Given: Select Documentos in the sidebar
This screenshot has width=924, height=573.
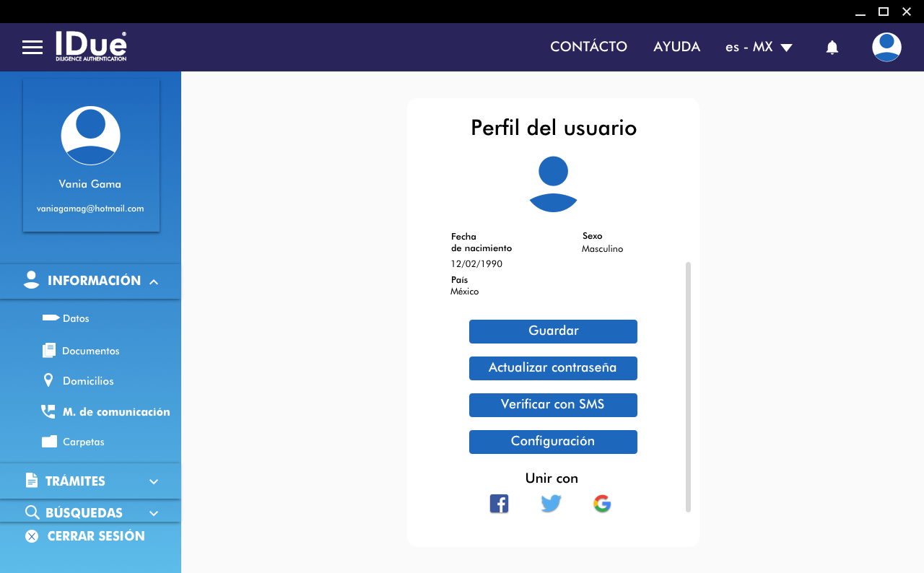Looking at the screenshot, I should [x=90, y=351].
